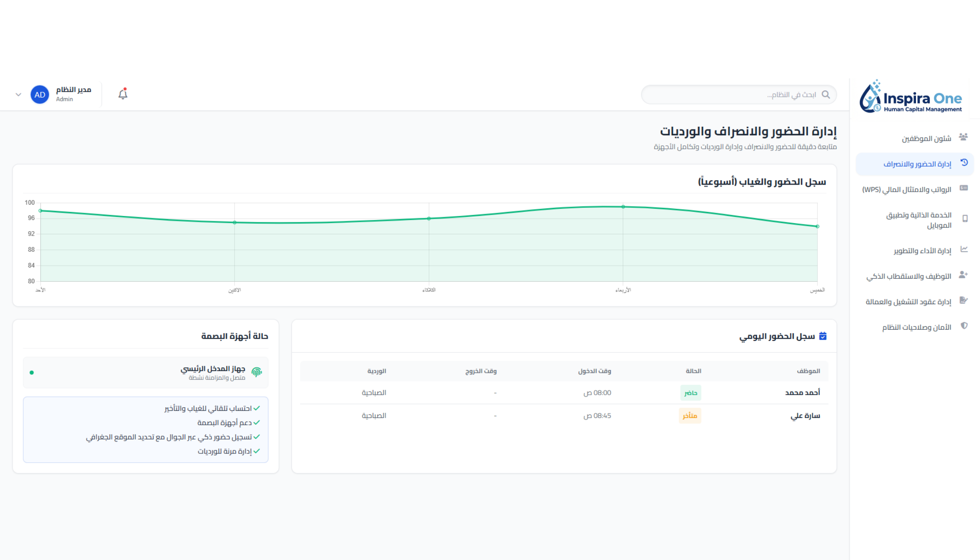Click the chart data point for الخميس
This screenshot has height=560, width=980.
coord(817,226)
